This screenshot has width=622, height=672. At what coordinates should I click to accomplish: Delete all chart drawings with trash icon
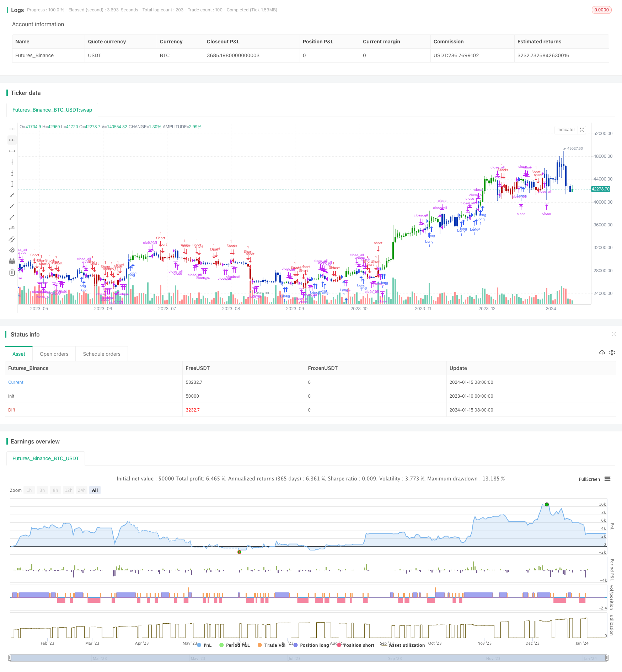point(12,272)
